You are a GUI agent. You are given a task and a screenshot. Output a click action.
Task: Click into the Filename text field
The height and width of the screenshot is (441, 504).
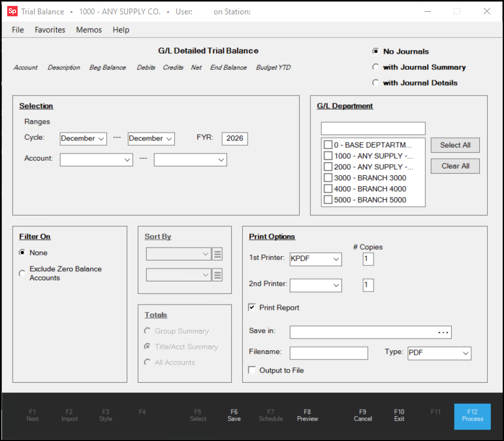pyautogui.click(x=329, y=353)
